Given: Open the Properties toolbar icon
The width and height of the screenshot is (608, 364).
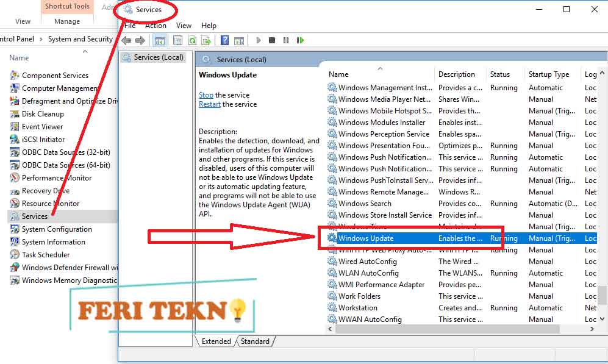Looking at the screenshot, I should click(177, 40).
